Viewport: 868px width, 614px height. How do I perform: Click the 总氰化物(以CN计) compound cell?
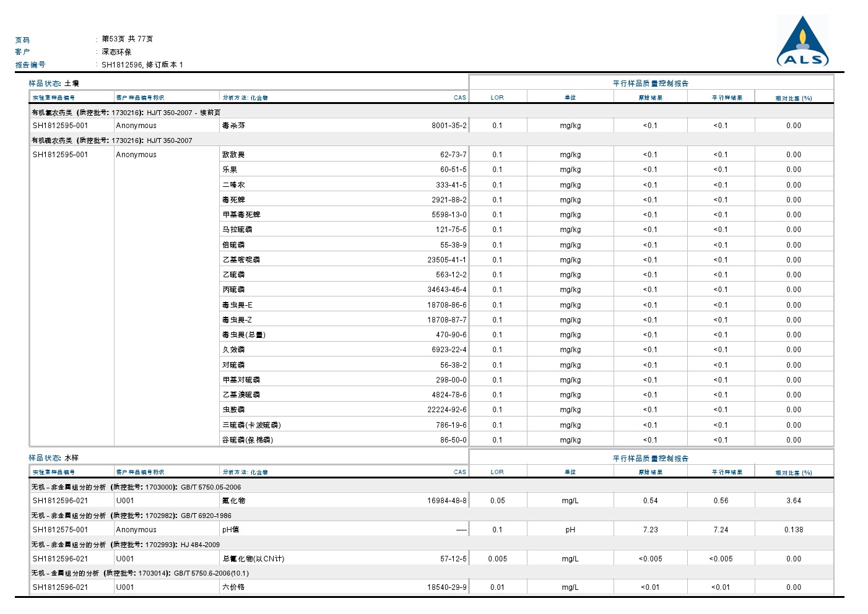click(x=253, y=559)
